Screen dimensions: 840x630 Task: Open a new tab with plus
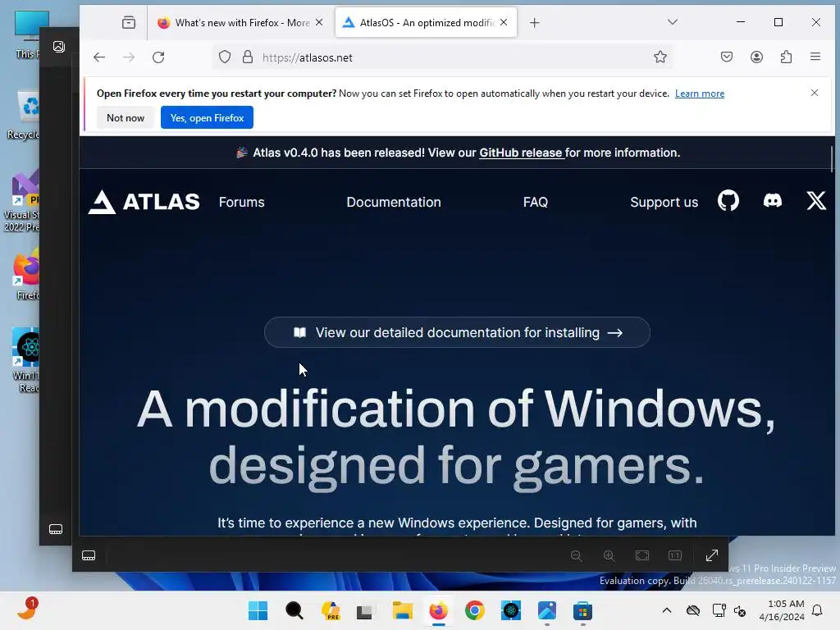click(x=534, y=22)
